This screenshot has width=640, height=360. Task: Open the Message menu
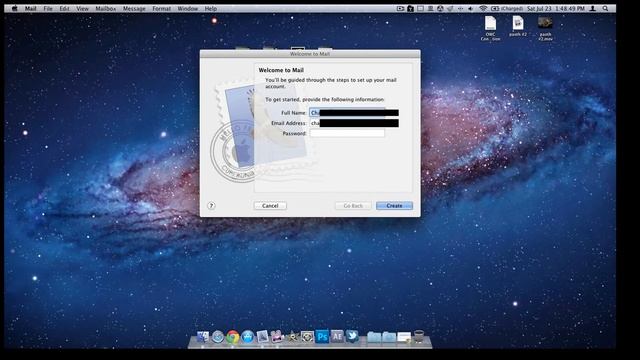point(134,8)
